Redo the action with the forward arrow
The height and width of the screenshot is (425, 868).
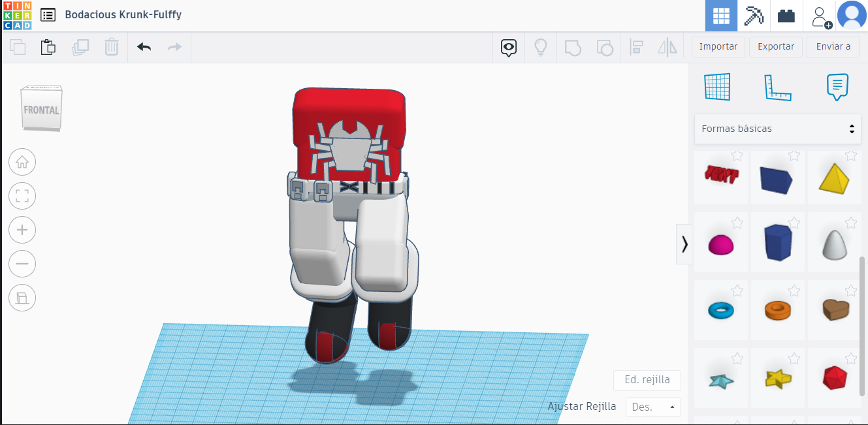(x=174, y=47)
